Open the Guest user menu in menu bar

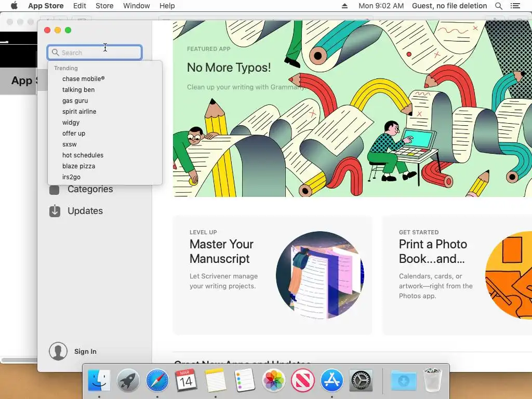pyautogui.click(x=449, y=6)
